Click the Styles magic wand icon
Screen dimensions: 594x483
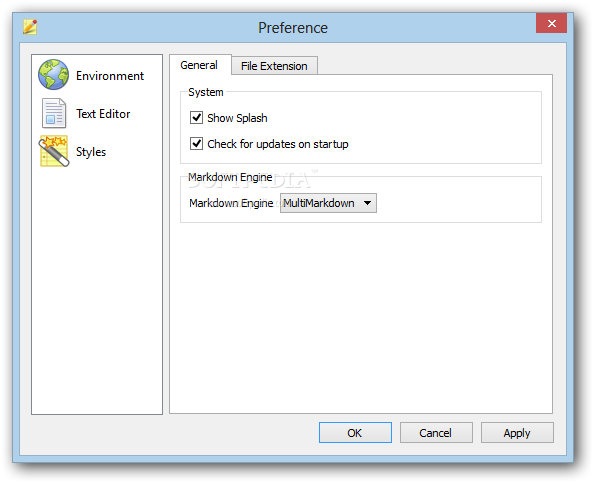[x=53, y=151]
